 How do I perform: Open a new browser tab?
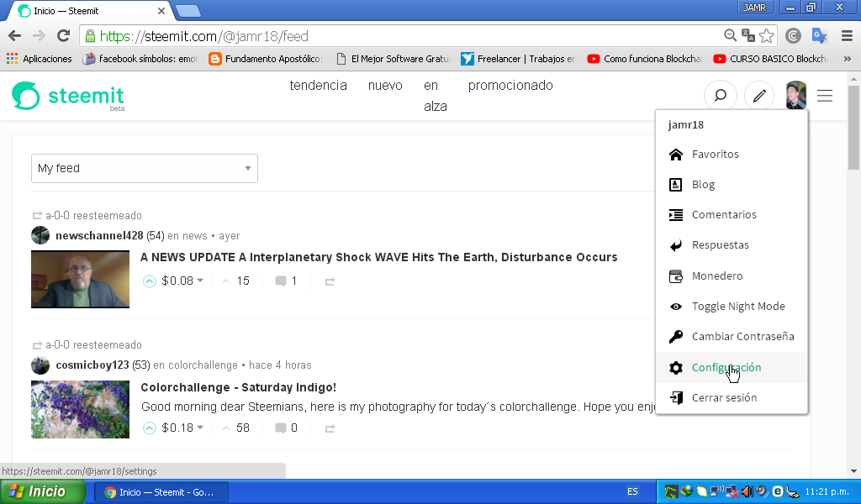(x=188, y=10)
